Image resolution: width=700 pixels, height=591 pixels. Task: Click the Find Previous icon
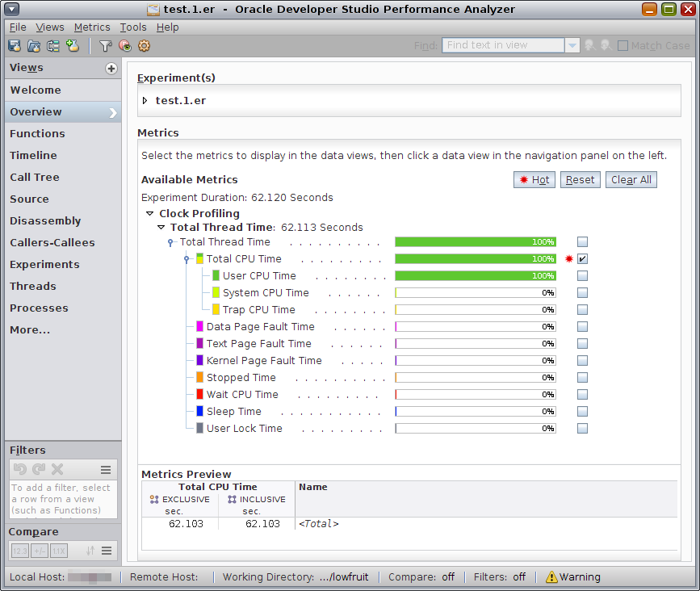(589, 45)
